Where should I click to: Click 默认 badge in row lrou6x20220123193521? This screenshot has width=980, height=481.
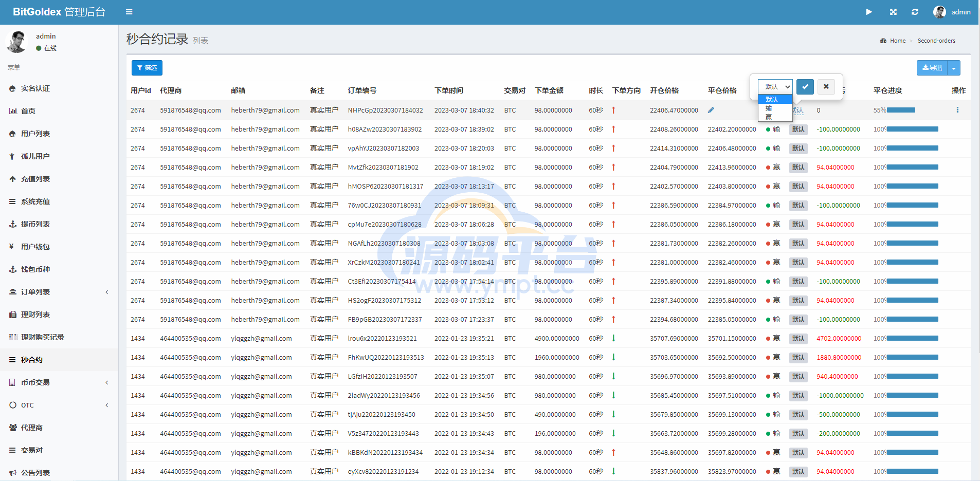click(x=798, y=339)
